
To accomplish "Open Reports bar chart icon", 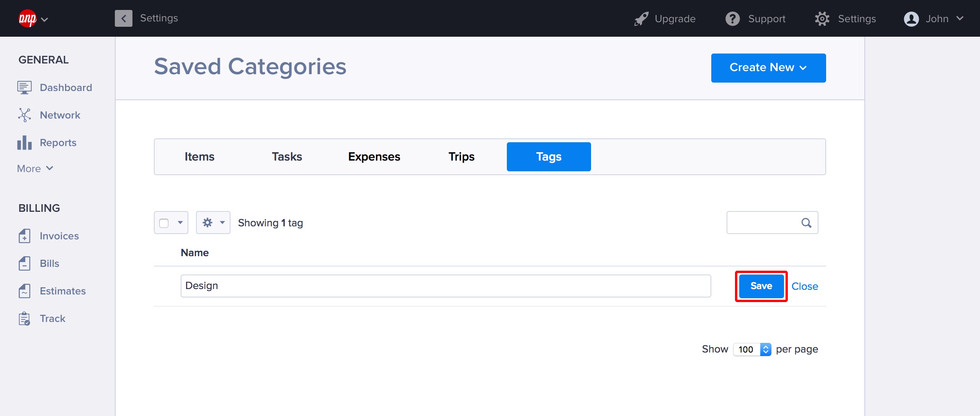I will pyautogui.click(x=24, y=143).
